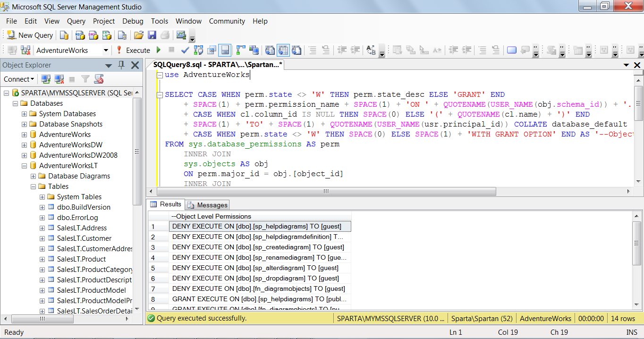Toggle Results to Grid mode
The image size is (644, 339).
click(283, 50)
